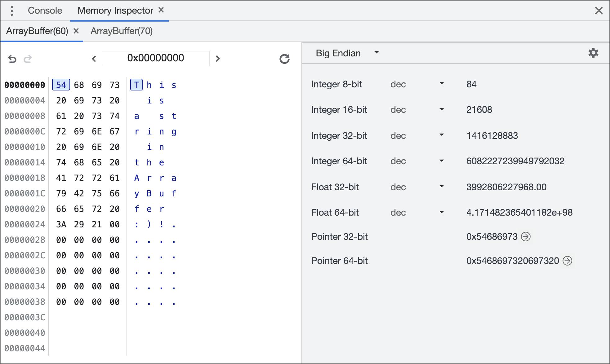Click the navigate back icon in Memory Inspector

12,59
